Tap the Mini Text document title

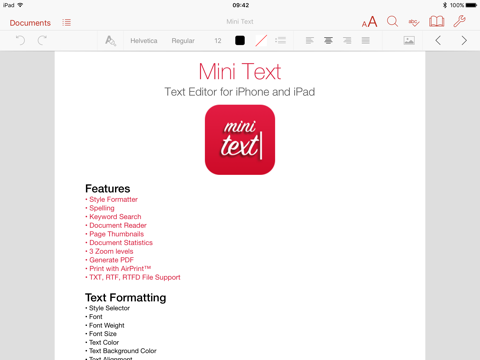[240, 22]
